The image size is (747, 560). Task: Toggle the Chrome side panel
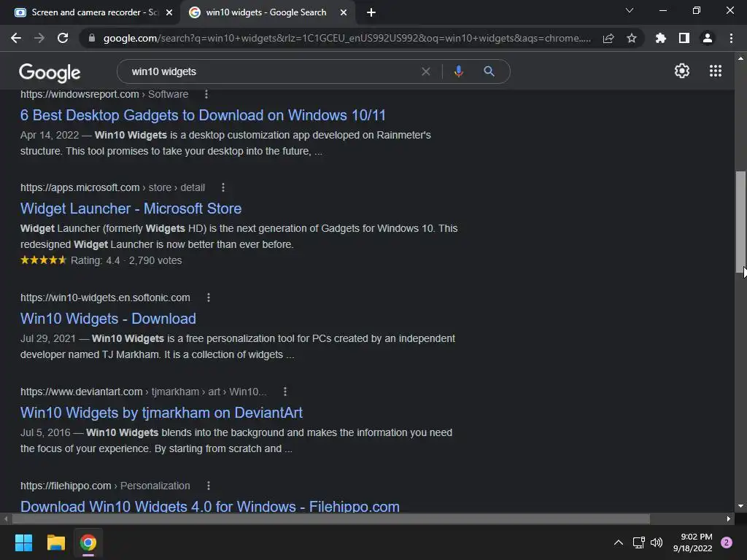pos(684,38)
